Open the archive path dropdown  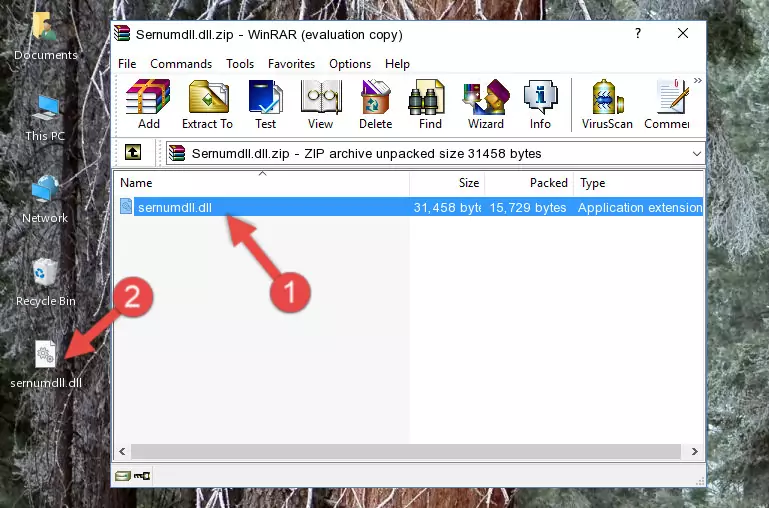696,154
